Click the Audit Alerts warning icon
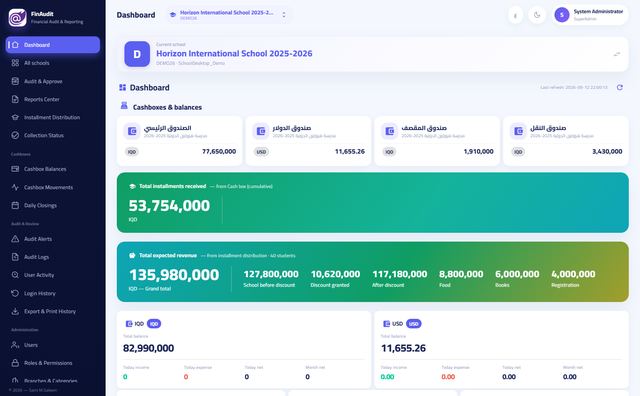 (x=15, y=239)
